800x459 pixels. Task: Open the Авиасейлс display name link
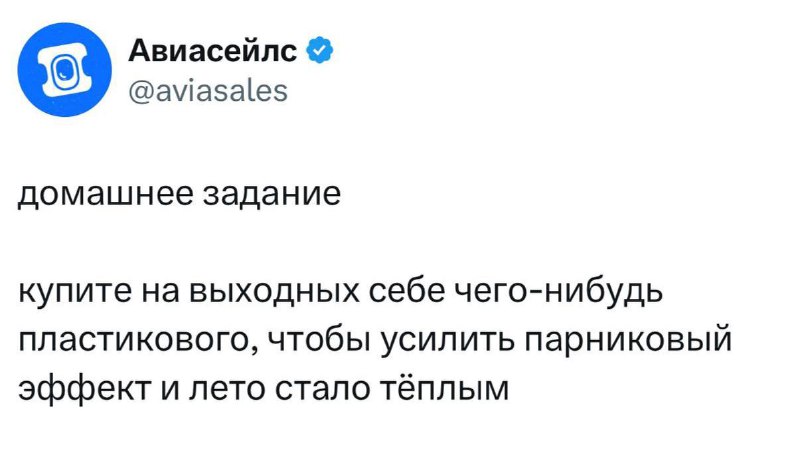pos(212,50)
